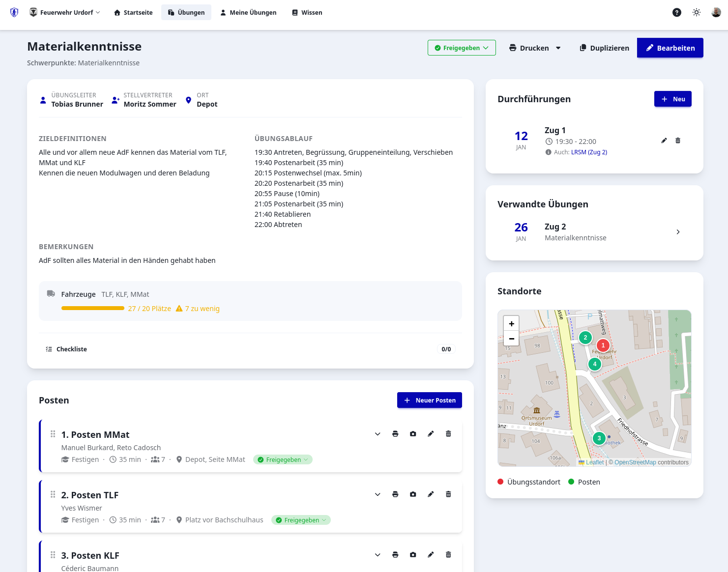
Task: Open the LRSM (Zug 2) link
Action: (x=589, y=152)
